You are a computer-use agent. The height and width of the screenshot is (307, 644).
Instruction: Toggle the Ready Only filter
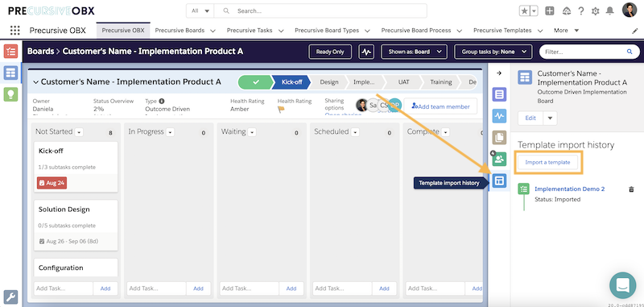pos(330,52)
